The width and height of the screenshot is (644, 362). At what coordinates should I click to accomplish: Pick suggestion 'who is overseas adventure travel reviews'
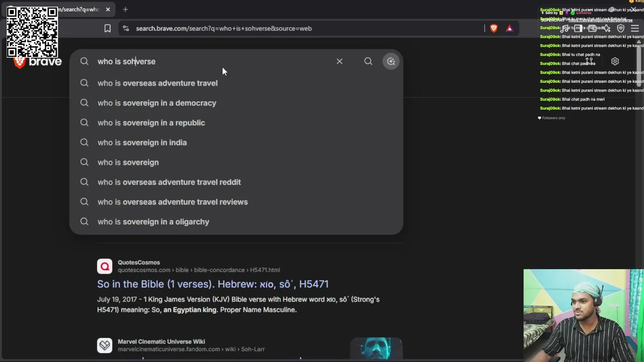pos(236,202)
